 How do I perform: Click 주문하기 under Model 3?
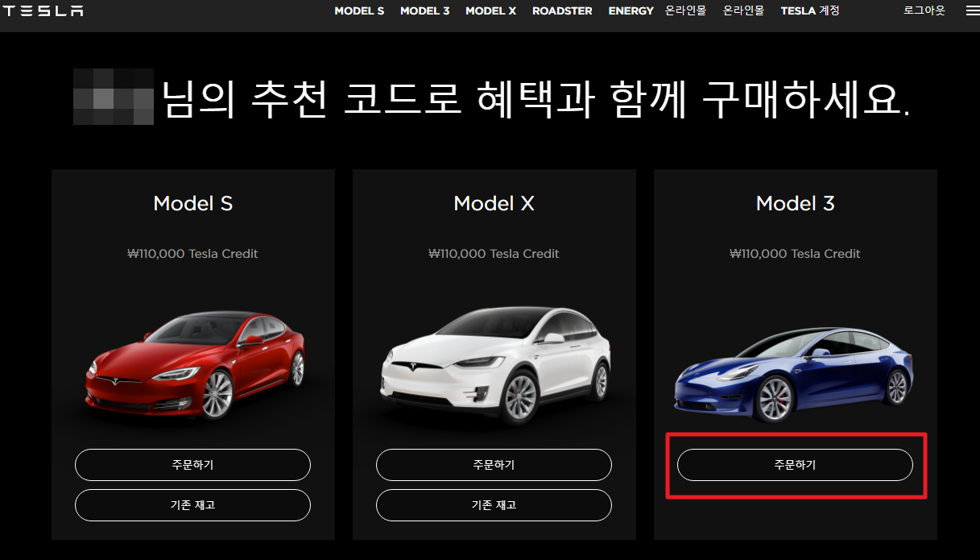(x=795, y=465)
